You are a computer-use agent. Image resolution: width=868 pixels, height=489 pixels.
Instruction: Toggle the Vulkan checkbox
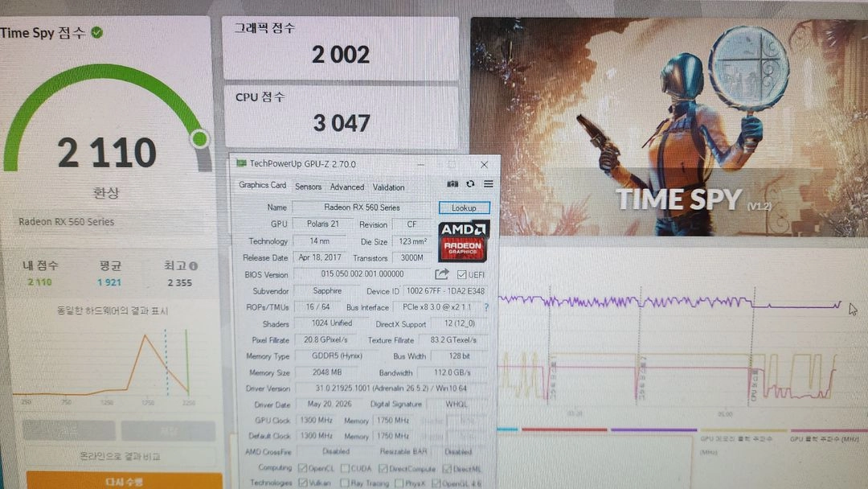303,483
